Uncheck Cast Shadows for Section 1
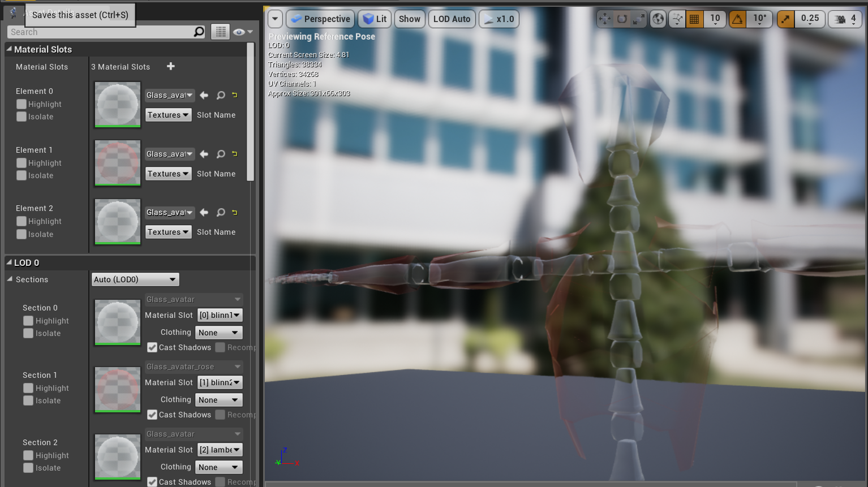Viewport: 868px width, 487px height. point(152,415)
